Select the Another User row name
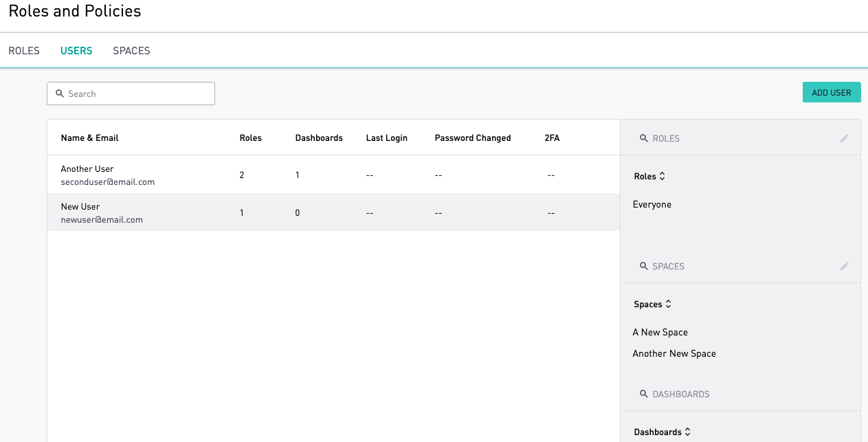 click(87, 168)
